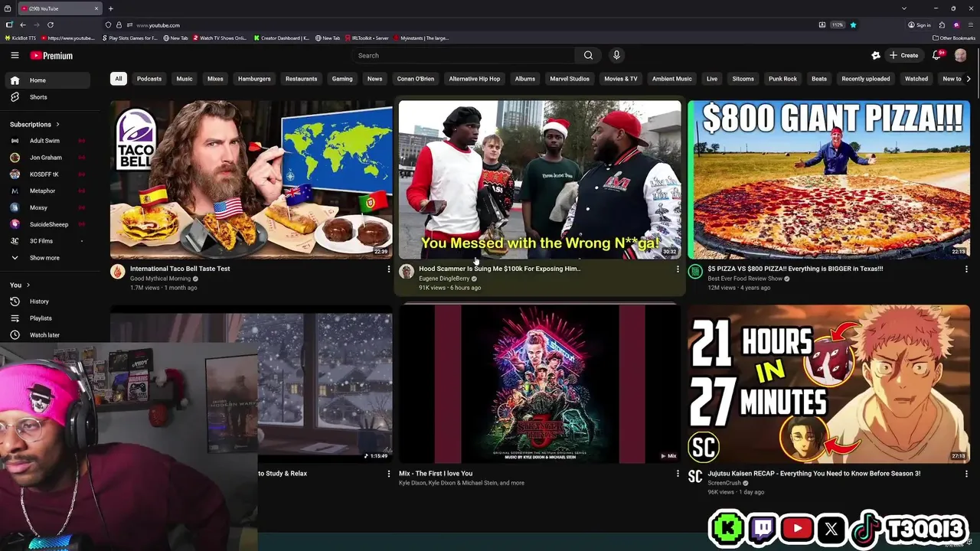This screenshot has width=980, height=551.
Task: Open Hood Scammer Is Suing Me video title
Action: 499,269
